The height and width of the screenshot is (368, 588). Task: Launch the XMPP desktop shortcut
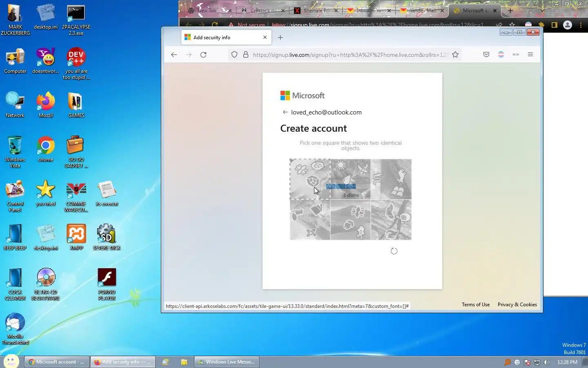click(x=76, y=237)
